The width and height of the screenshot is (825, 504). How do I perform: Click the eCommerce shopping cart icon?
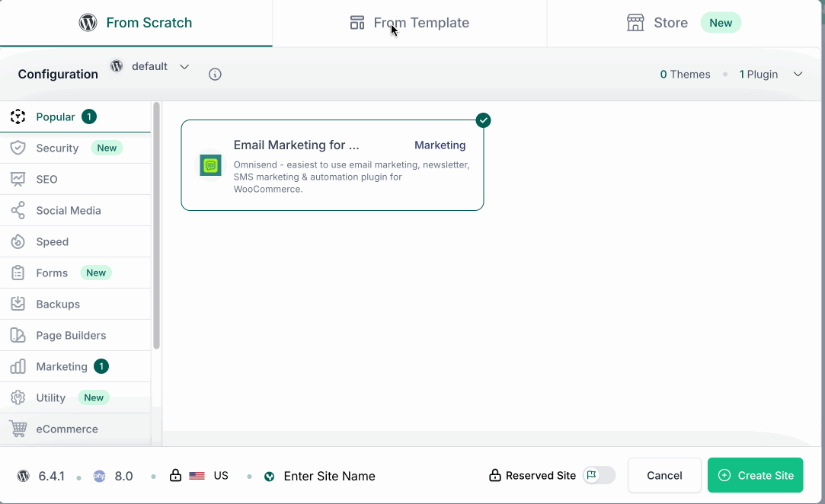click(x=18, y=429)
